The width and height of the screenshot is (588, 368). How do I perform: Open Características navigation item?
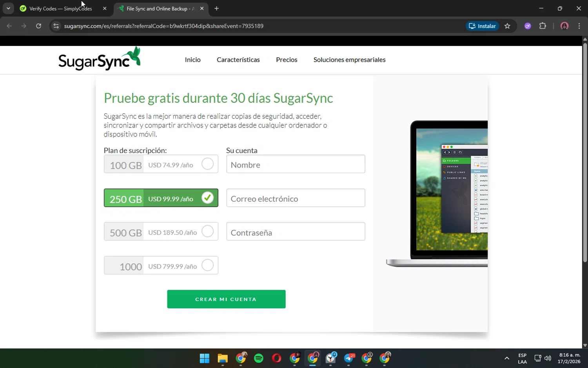tap(238, 60)
